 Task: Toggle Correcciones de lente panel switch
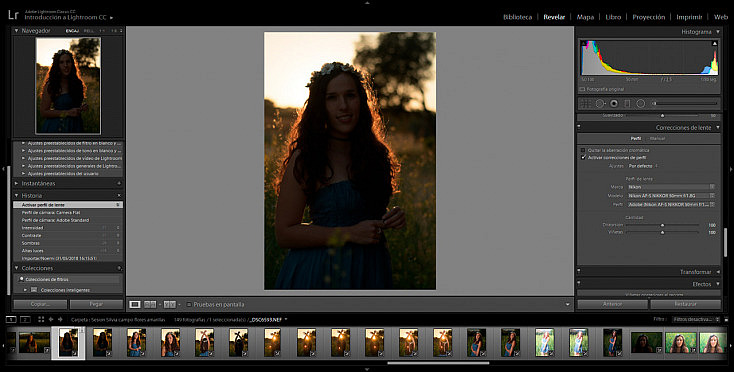(579, 127)
